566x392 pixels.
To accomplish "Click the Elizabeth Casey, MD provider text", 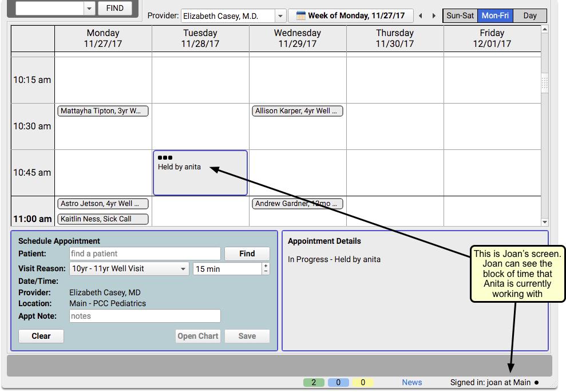I will [105, 293].
